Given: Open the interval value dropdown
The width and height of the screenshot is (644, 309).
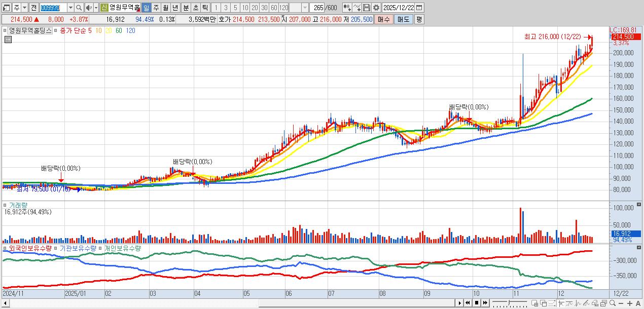Looking at the screenshot, I should click(x=305, y=8).
